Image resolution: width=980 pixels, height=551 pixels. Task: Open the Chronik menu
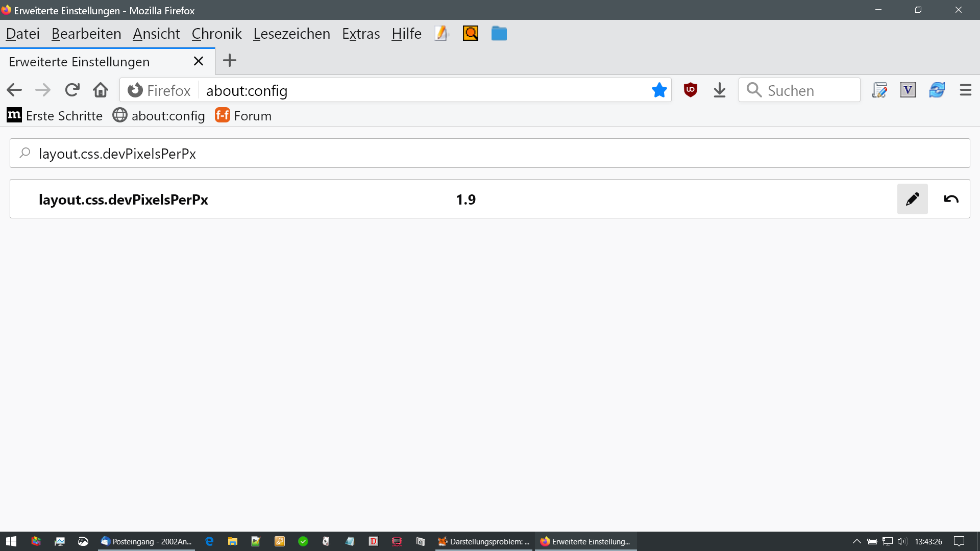[x=216, y=34]
